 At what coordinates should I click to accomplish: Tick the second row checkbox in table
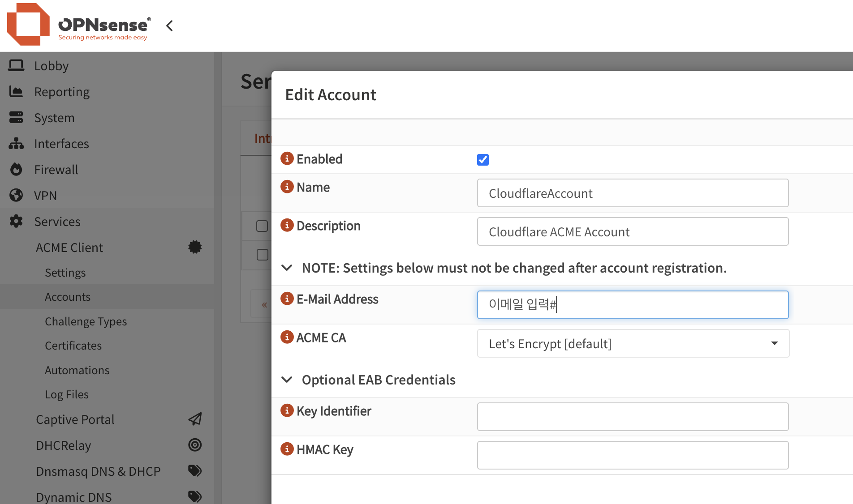pos(262,255)
